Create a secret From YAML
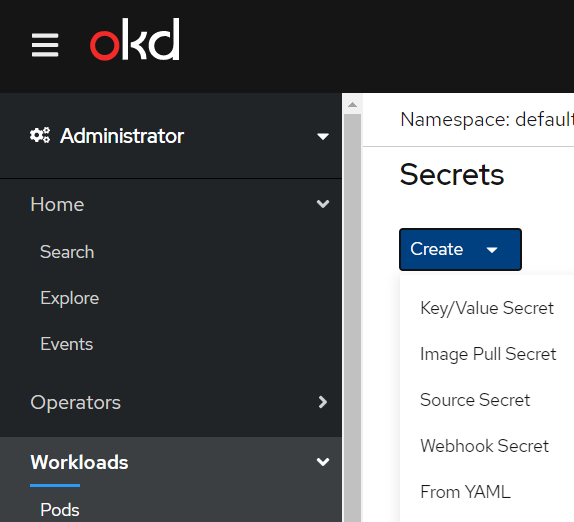The image size is (574, 522). click(x=465, y=492)
